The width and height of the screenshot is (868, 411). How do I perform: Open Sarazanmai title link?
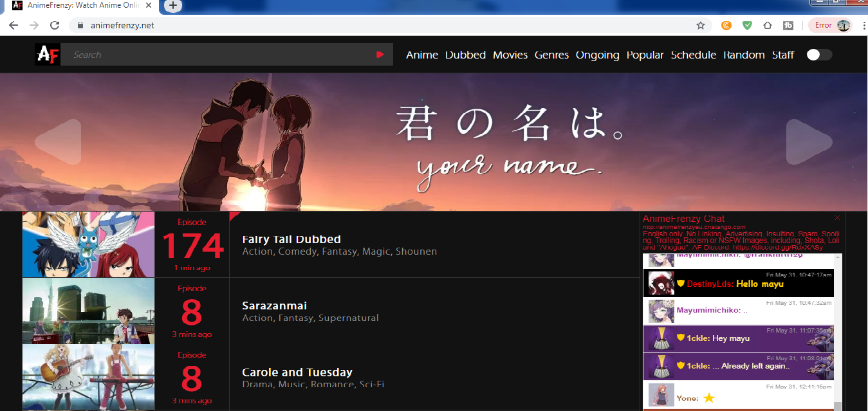(274, 306)
